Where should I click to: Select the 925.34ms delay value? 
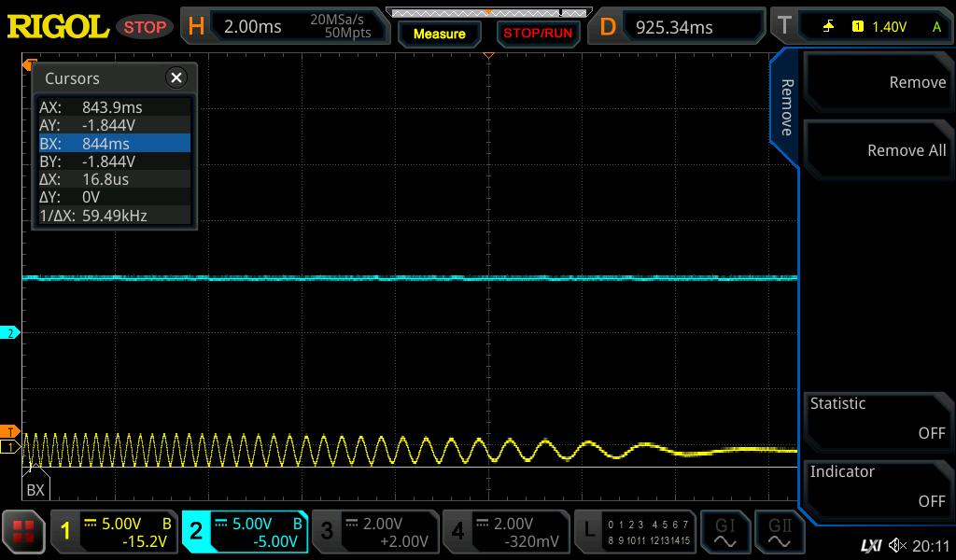point(674,27)
